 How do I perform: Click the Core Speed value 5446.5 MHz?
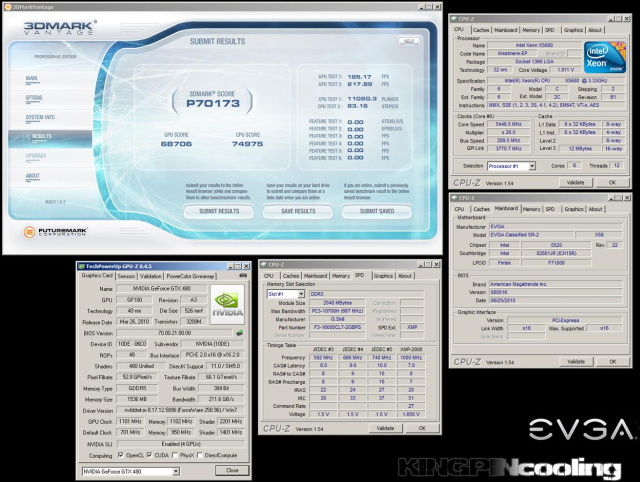(x=509, y=124)
